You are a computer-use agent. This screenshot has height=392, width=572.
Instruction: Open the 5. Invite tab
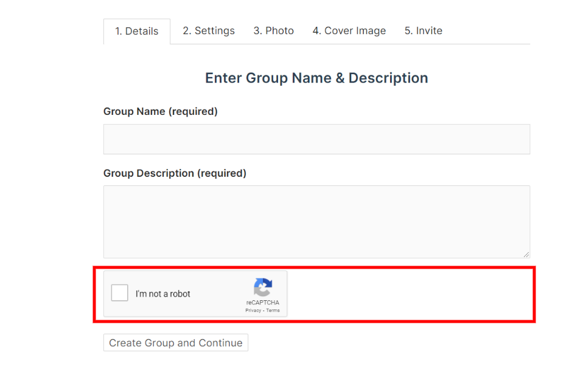(x=423, y=31)
